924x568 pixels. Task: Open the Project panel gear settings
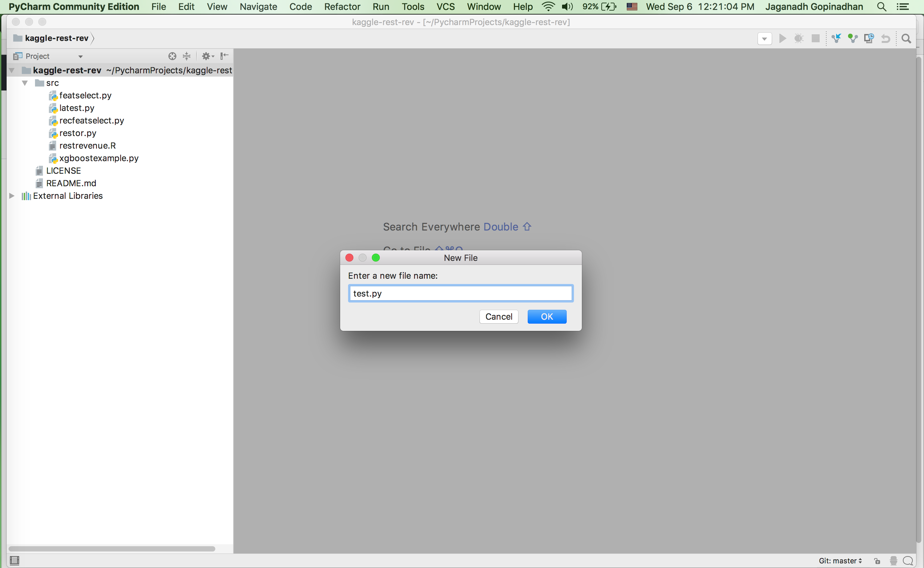point(207,56)
